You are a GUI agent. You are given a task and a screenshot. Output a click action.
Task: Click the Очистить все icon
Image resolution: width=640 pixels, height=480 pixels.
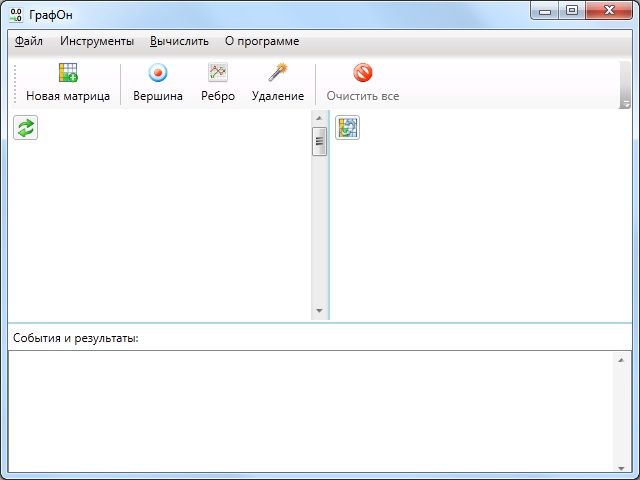tap(363, 73)
